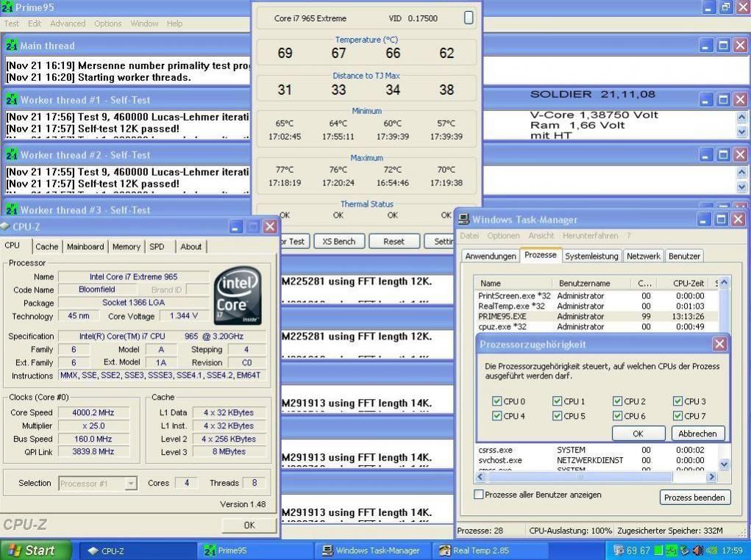Click scroll-up arrow in Worker thread #2
The image size is (751, 560).
(x=741, y=172)
